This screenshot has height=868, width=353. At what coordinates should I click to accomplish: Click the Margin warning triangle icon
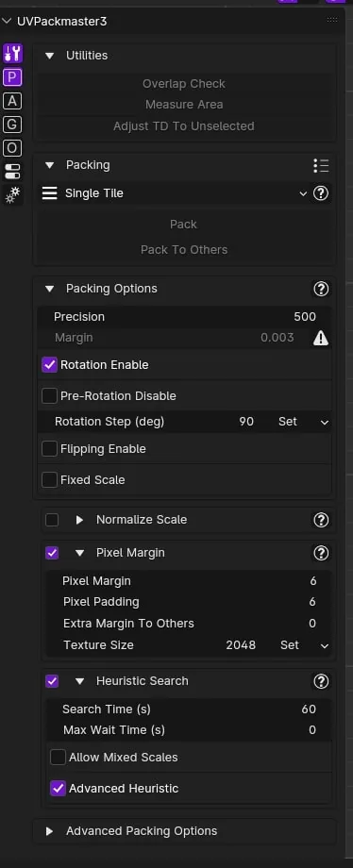(x=321, y=338)
